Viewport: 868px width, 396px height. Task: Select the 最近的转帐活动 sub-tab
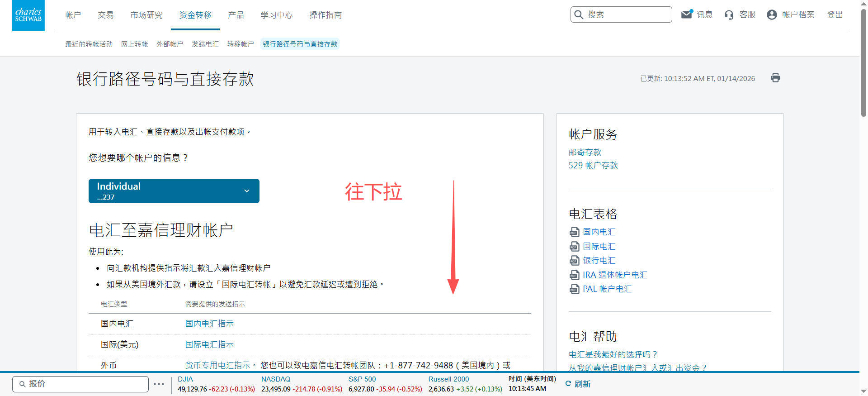coord(89,44)
